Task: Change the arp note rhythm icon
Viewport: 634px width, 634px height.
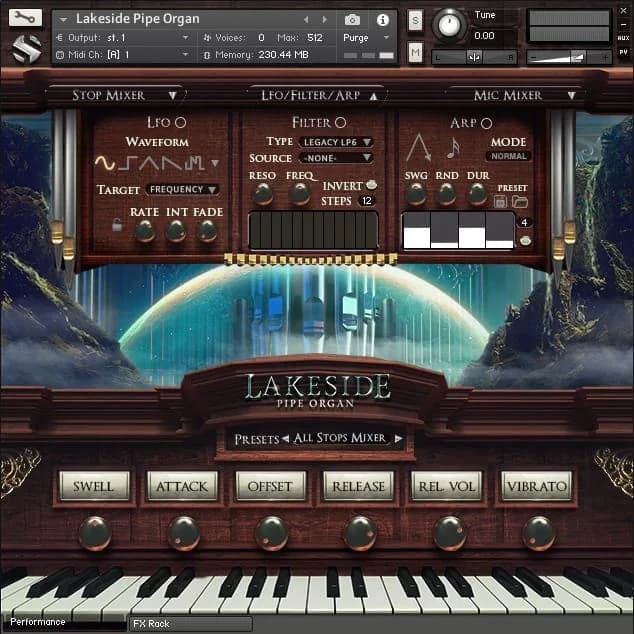Action: [453, 148]
